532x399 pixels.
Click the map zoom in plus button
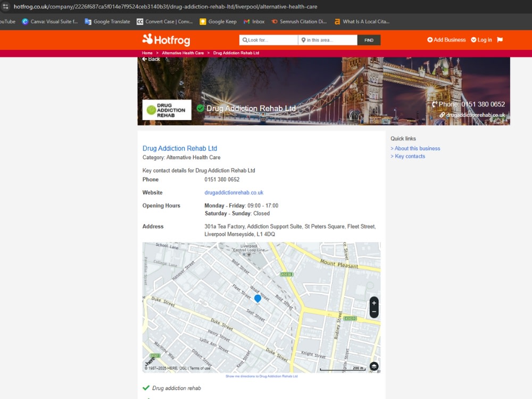coord(374,303)
